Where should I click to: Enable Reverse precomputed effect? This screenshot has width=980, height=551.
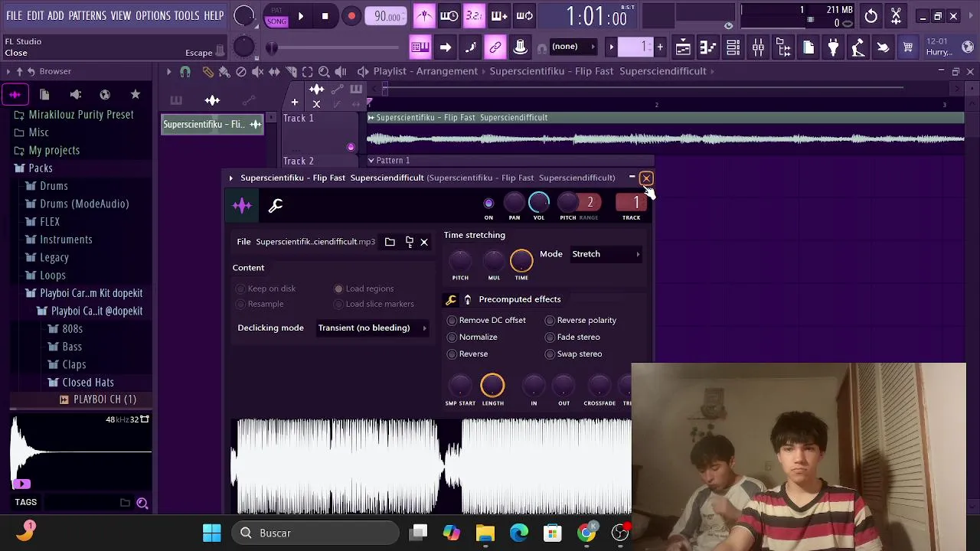click(468, 354)
